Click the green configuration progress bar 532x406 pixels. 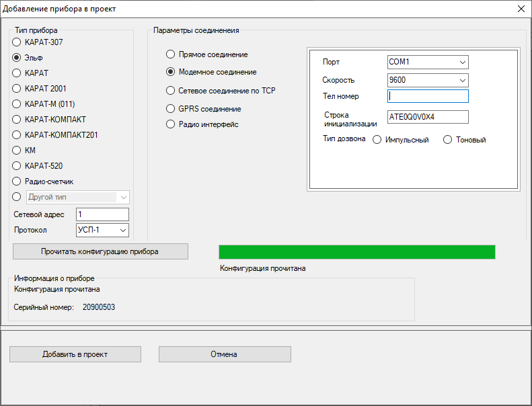tap(356, 252)
